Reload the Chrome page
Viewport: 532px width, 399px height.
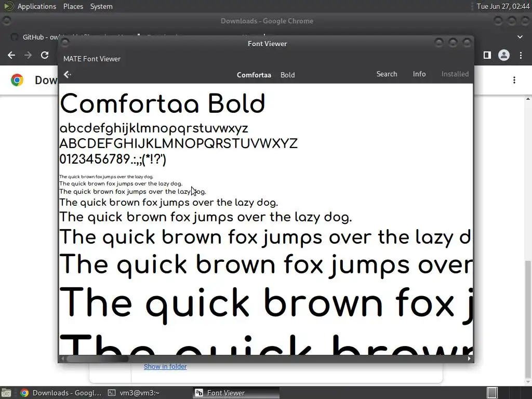coord(45,55)
